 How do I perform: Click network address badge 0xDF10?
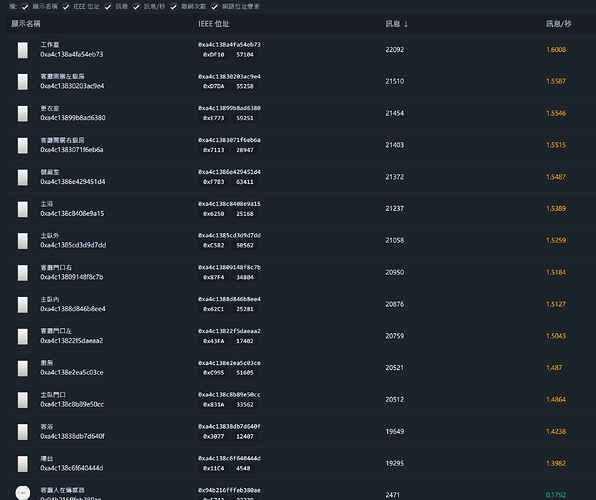pos(214,54)
